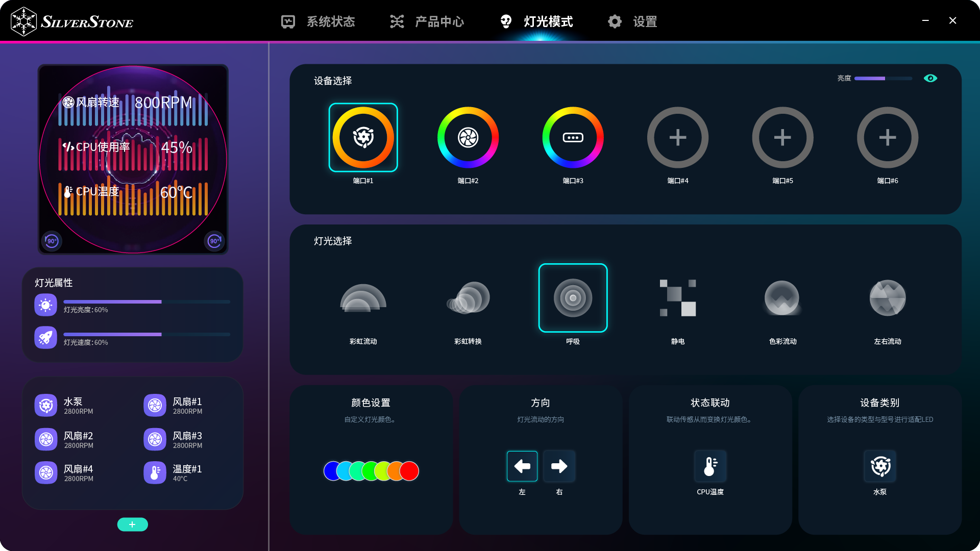Apply the 左右流动 lighting effect
This screenshot has height=551, width=980.
(887, 298)
